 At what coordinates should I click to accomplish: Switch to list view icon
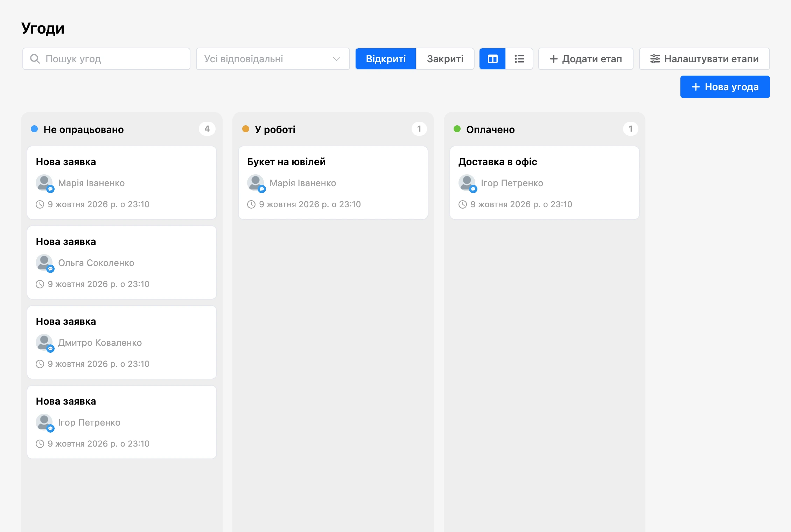tap(519, 59)
